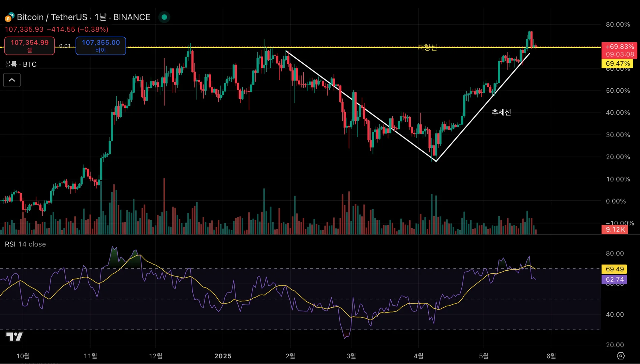Click the 11월 label on time axis
This screenshot has height=364, width=640.
(90, 356)
